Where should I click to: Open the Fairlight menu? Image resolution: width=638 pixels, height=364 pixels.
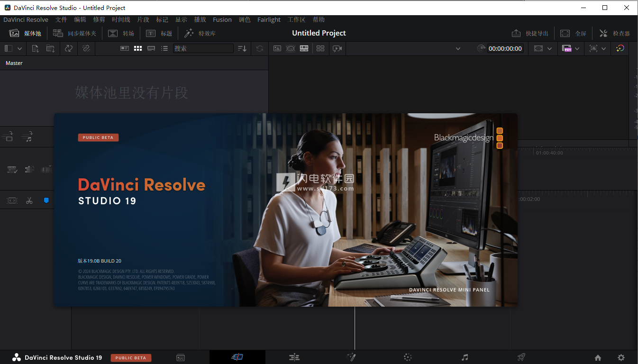pos(269,19)
